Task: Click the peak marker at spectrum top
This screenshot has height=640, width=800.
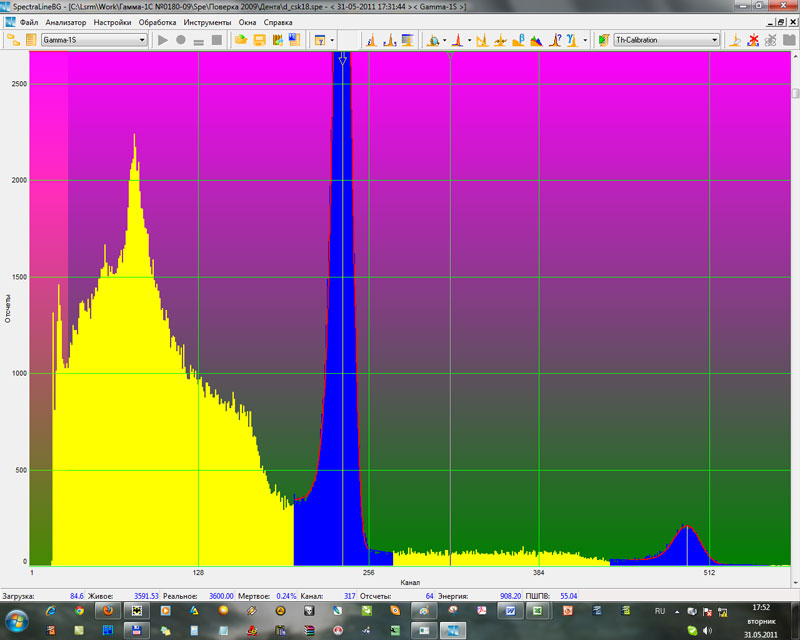Action: tap(342, 61)
